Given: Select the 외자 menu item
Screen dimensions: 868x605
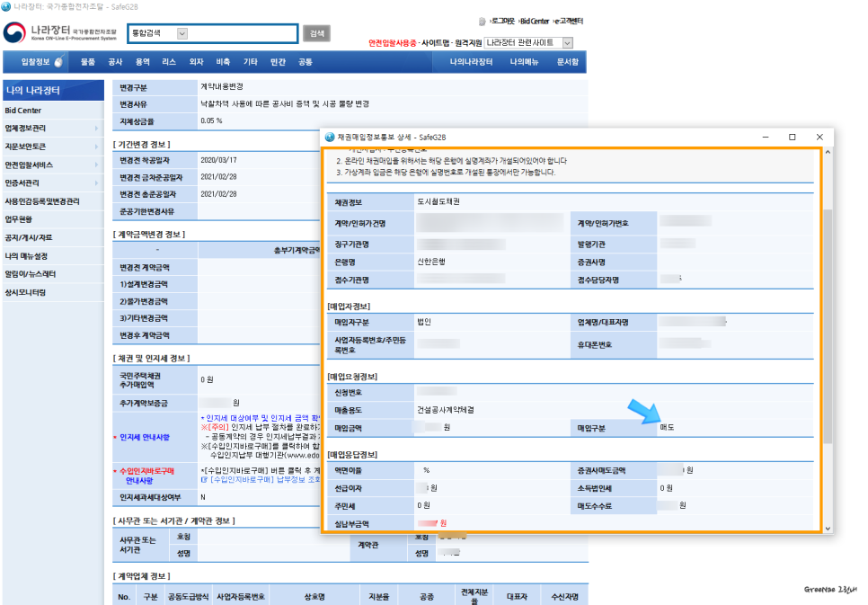Looking at the screenshot, I should (x=197, y=62).
